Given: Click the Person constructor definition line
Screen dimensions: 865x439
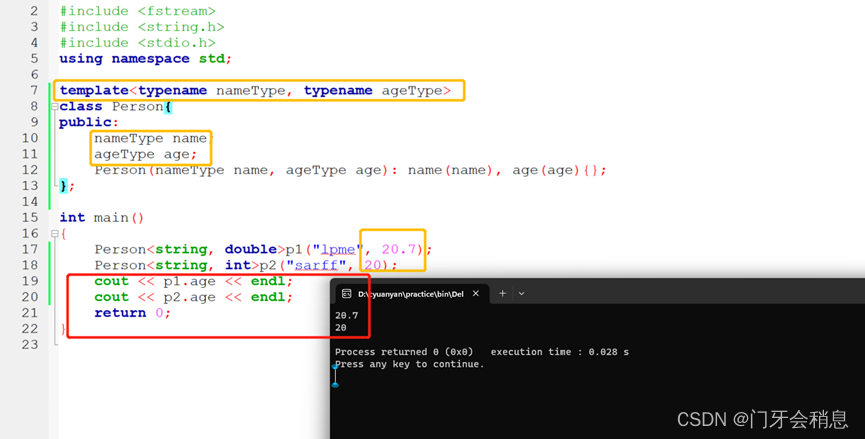Looking at the screenshot, I should [x=350, y=170].
